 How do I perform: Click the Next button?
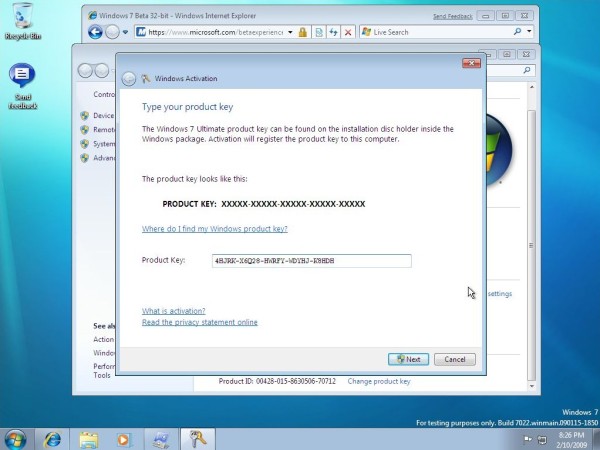pos(408,359)
